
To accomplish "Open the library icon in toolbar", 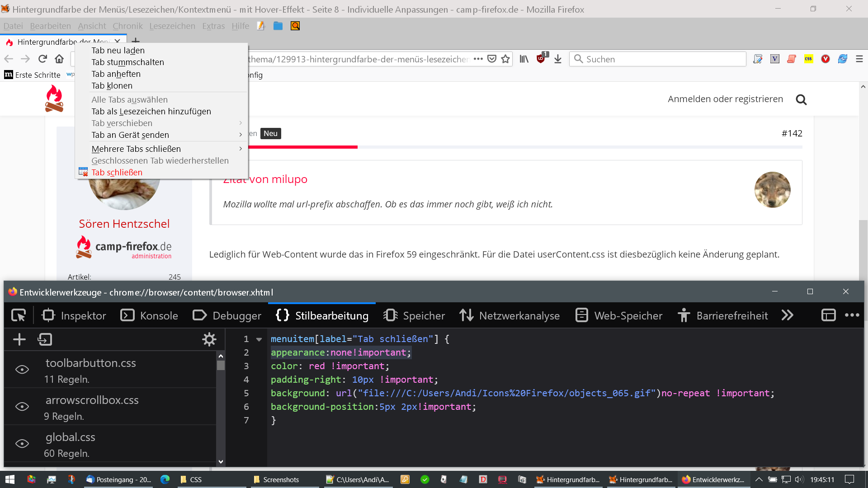I will tap(524, 59).
